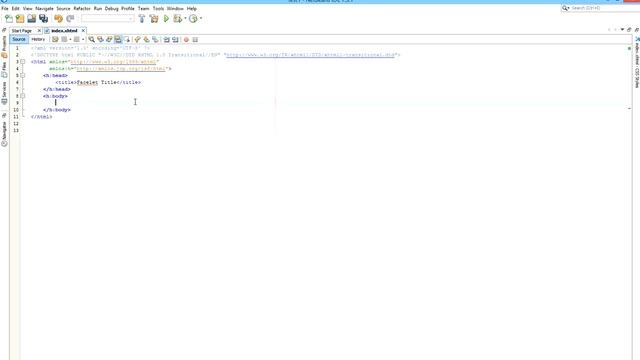This screenshot has height=360, width=640.
Task: Close the index.xhtml tab
Action: point(83,31)
